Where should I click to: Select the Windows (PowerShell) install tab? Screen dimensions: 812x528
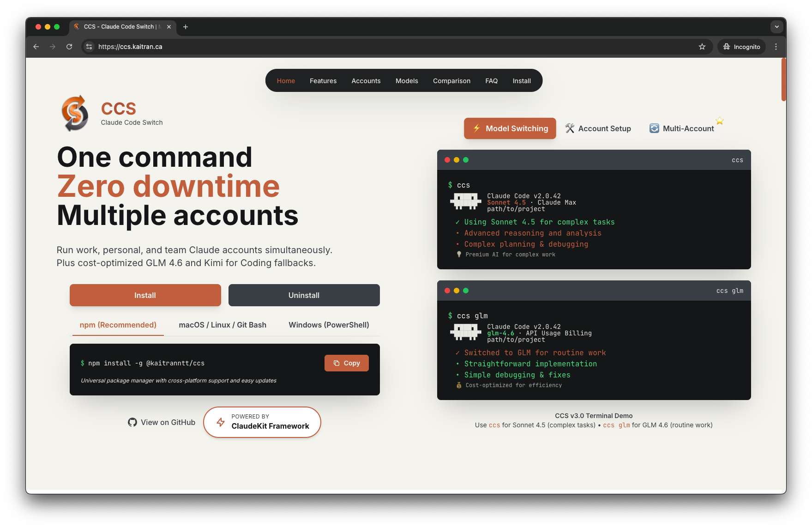tap(329, 325)
